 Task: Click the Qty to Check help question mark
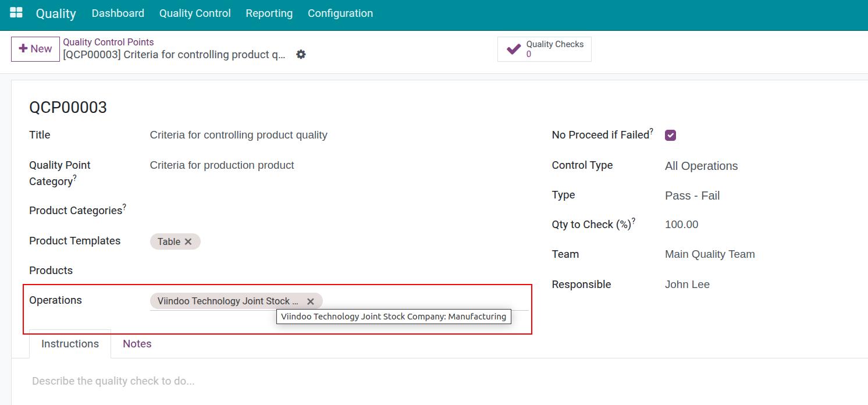pyautogui.click(x=634, y=221)
